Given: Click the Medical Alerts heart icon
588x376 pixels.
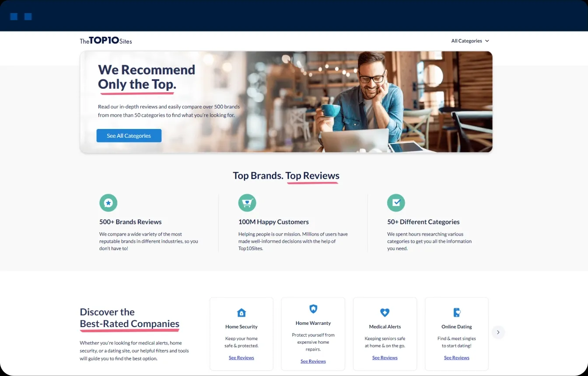Looking at the screenshot, I should (x=385, y=313).
